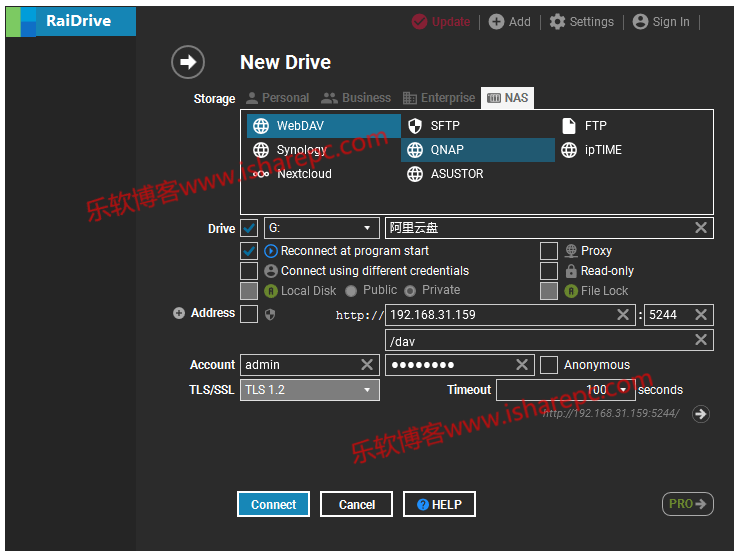Click the Update checkmark icon
This screenshot has height=557, width=740.
click(419, 22)
